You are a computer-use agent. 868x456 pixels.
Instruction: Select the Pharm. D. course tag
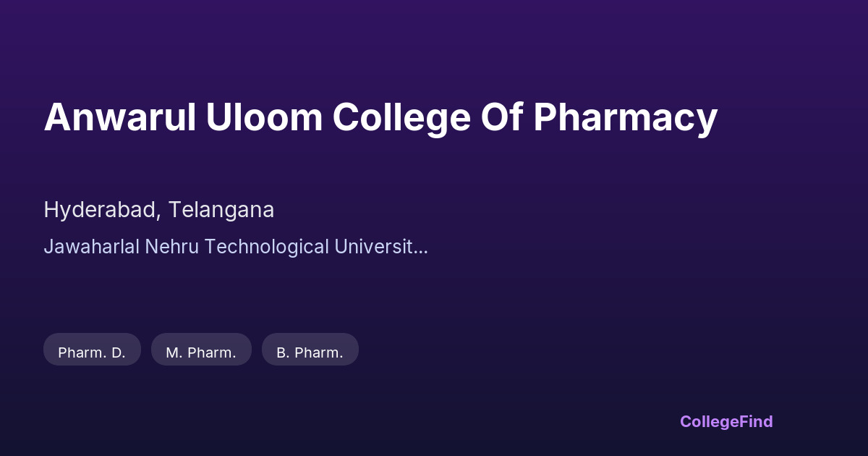(92, 352)
